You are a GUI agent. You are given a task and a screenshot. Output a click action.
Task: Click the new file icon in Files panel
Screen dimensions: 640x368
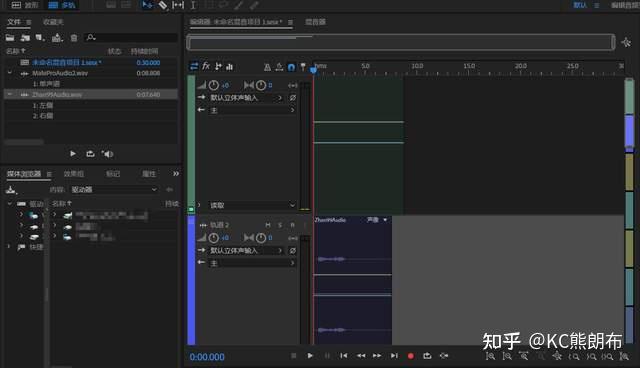click(39, 38)
